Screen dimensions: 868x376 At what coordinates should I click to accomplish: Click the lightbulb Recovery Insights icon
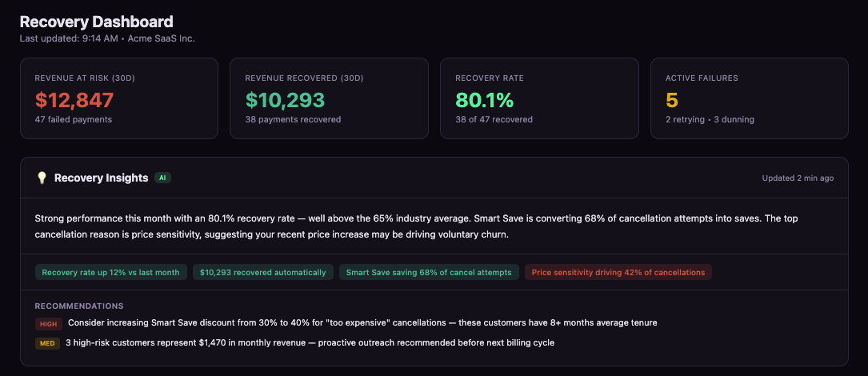tap(42, 178)
